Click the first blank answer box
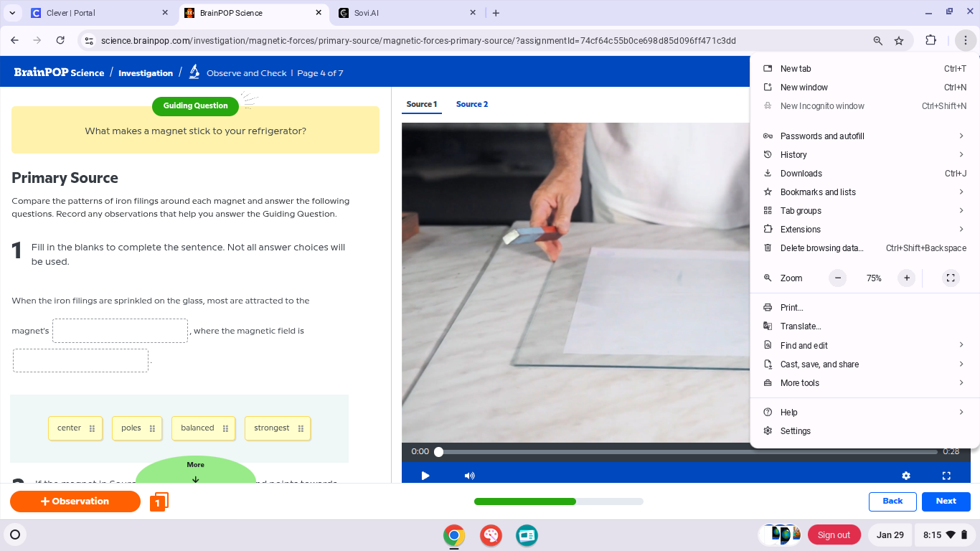This screenshot has height=551, width=980. tap(120, 331)
